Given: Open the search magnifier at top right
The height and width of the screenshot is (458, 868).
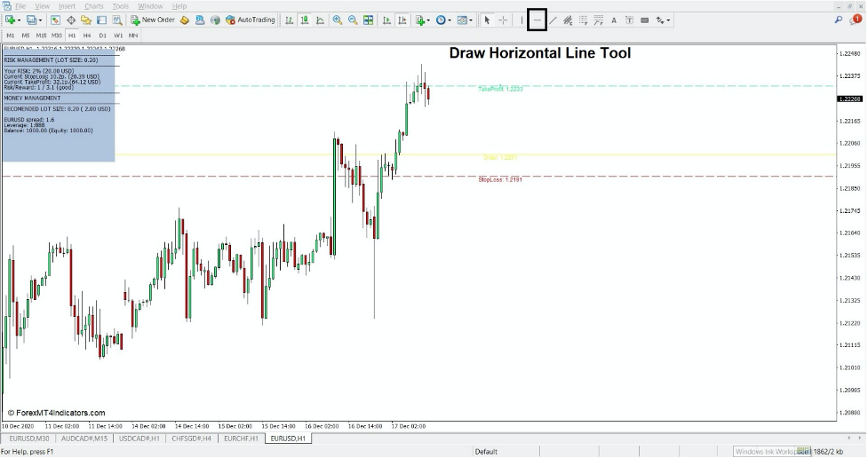Looking at the screenshot, I should (840, 19).
